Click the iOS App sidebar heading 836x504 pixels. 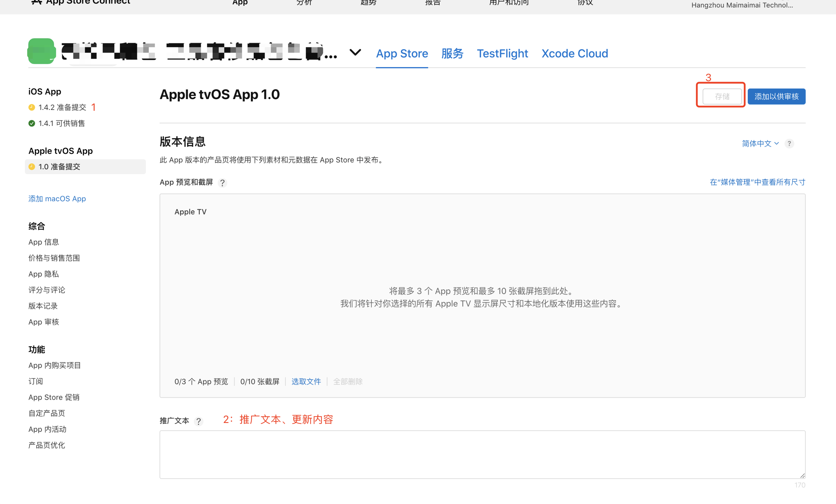(x=45, y=91)
